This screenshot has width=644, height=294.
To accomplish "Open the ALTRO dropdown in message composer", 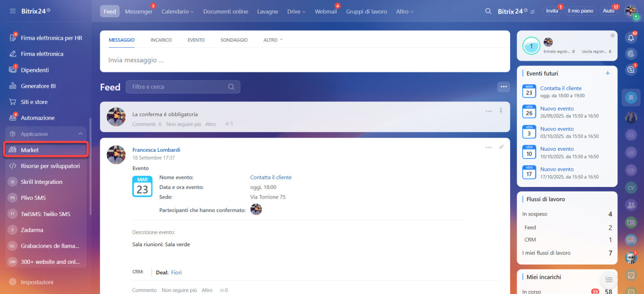I will pyautogui.click(x=273, y=40).
